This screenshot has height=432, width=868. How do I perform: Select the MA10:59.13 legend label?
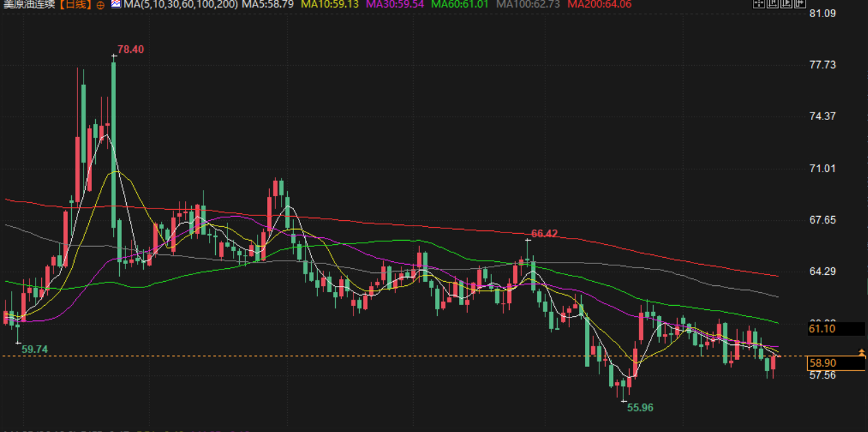(331, 4)
